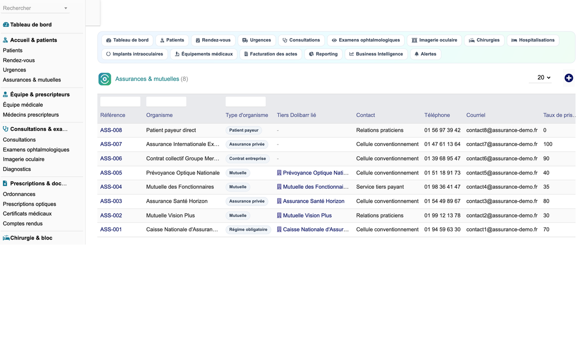Click the Organisme filter input field
Image resolution: width=588 pixels, height=364 pixels.
(x=166, y=101)
